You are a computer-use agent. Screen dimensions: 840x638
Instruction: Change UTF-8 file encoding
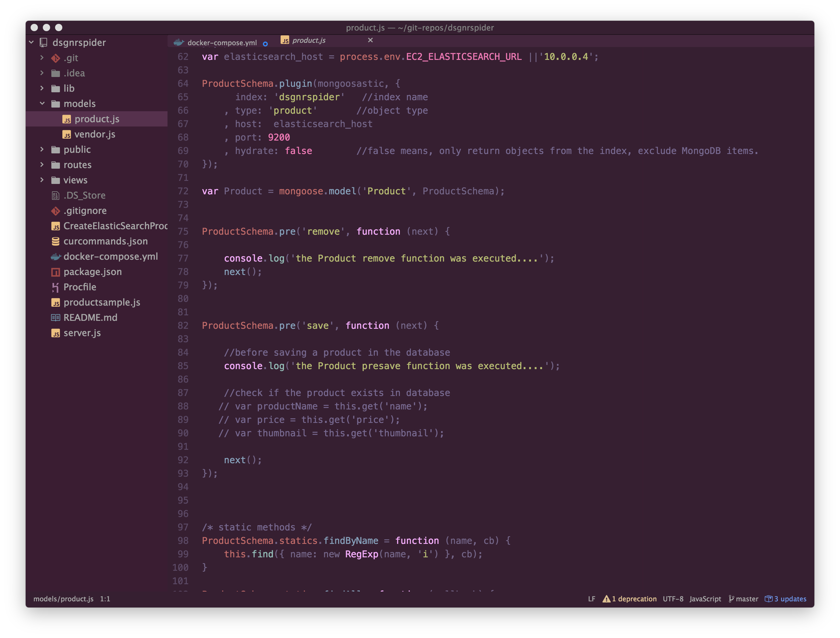673,599
